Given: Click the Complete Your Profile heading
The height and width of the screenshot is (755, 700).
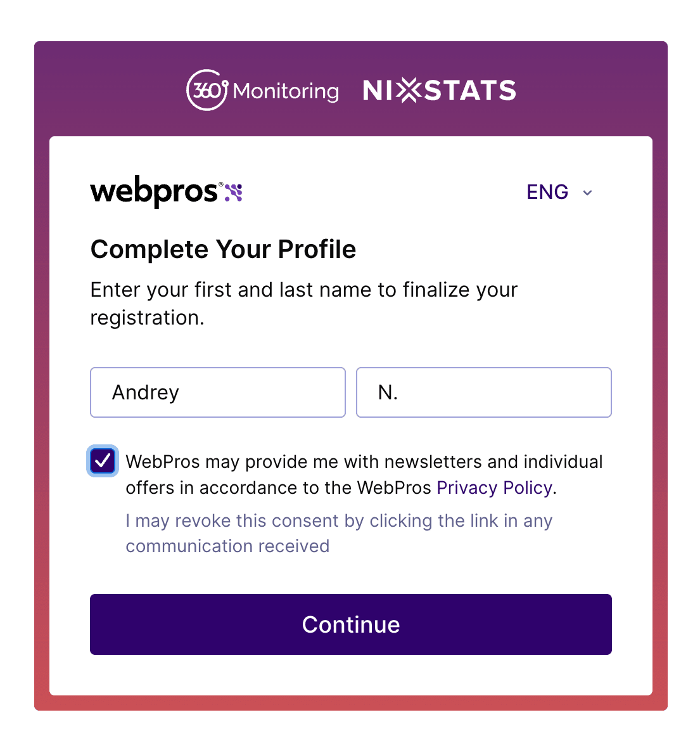Looking at the screenshot, I should (223, 249).
